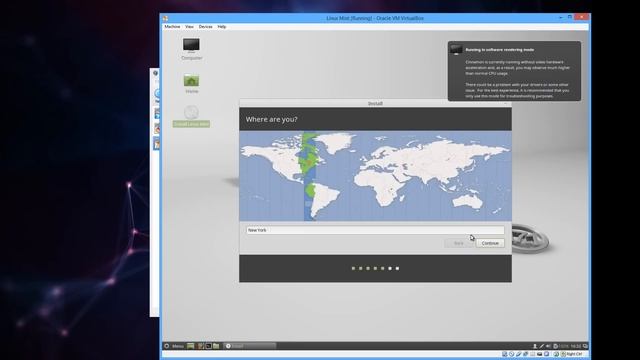640x360 pixels.
Task: Click the Install dialog title bar
Action: (375, 103)
